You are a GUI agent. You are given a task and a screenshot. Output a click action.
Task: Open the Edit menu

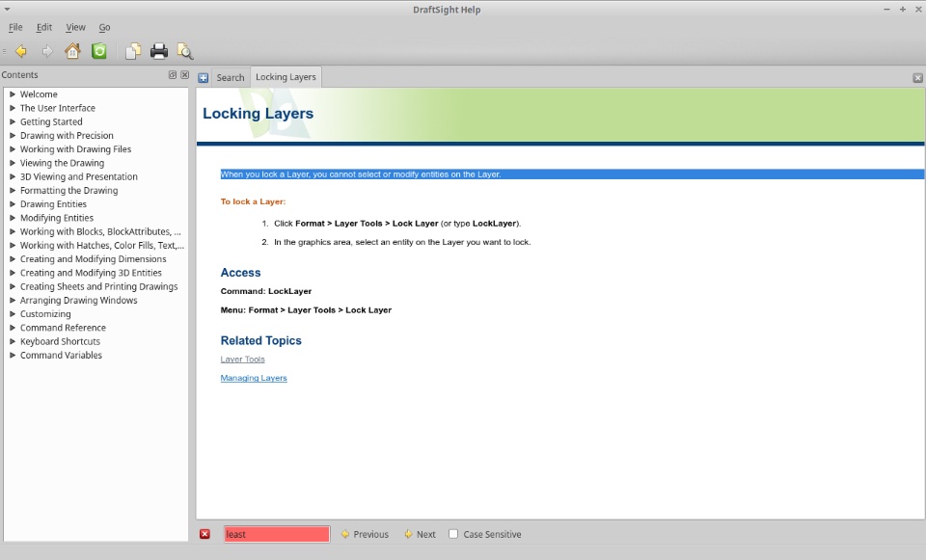(44, 27)
